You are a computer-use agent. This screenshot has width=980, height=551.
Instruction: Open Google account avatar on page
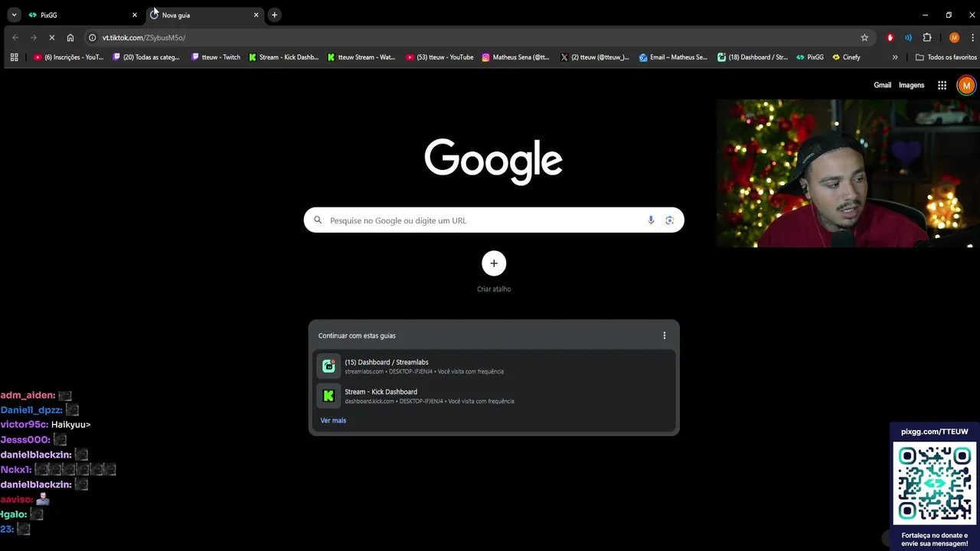[966, 85]
